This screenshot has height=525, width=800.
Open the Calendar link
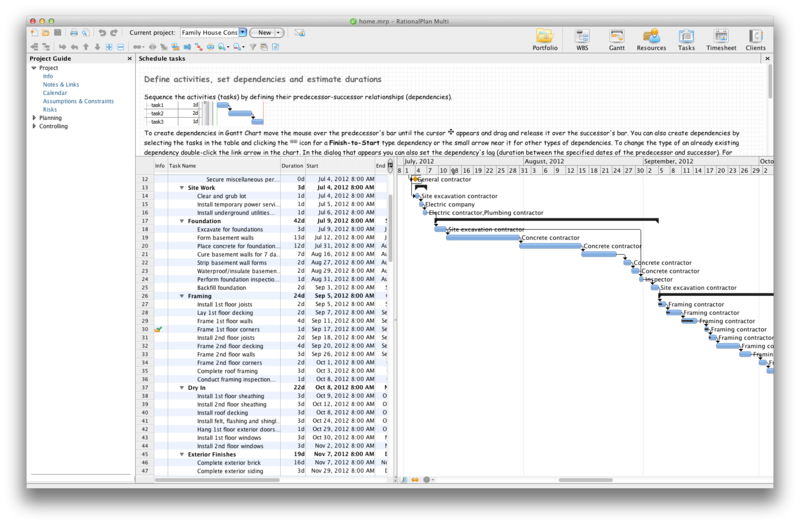coord(55,93)
